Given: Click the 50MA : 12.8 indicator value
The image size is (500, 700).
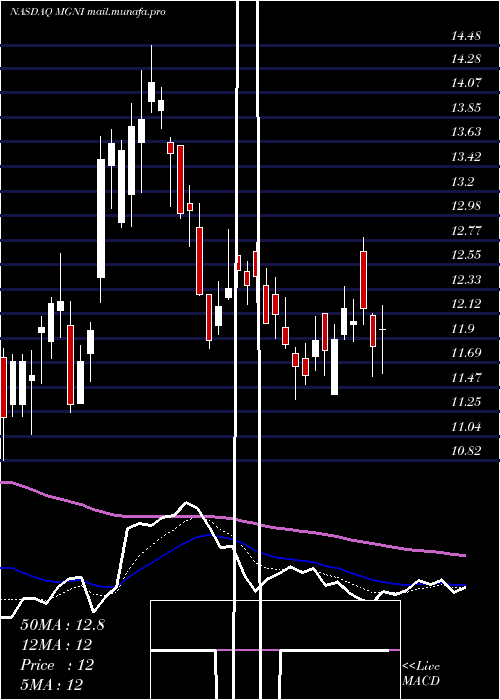Looking at the screenshot, I should pos(62,625).
